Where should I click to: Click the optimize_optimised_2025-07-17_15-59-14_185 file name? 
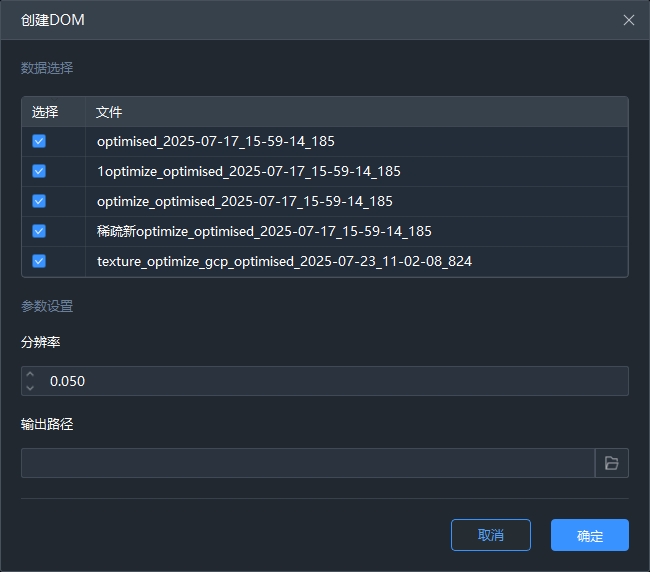click(x=245, y=201)
